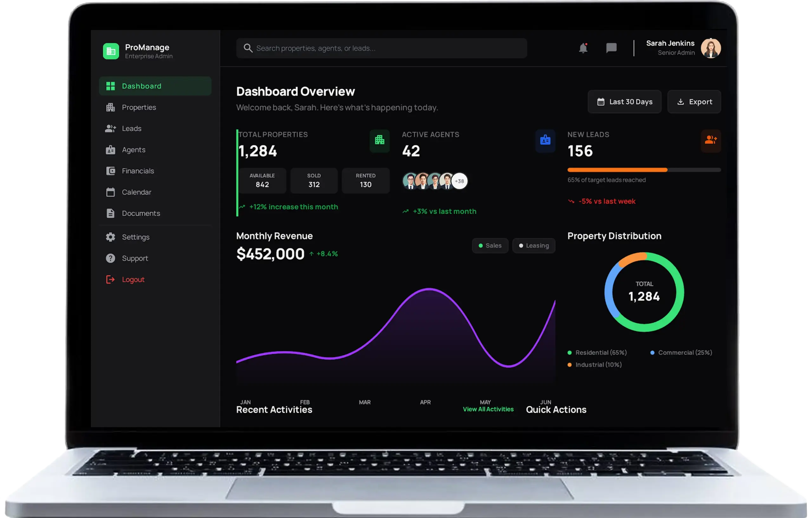Expand the +38 more agents avatar
812x518 pixels.
pos(459,181)
